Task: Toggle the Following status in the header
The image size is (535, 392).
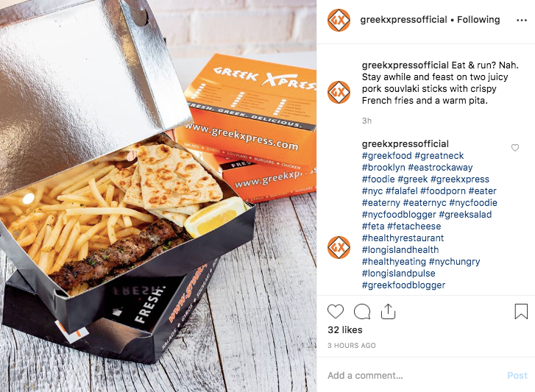Action: click(478, 20)
